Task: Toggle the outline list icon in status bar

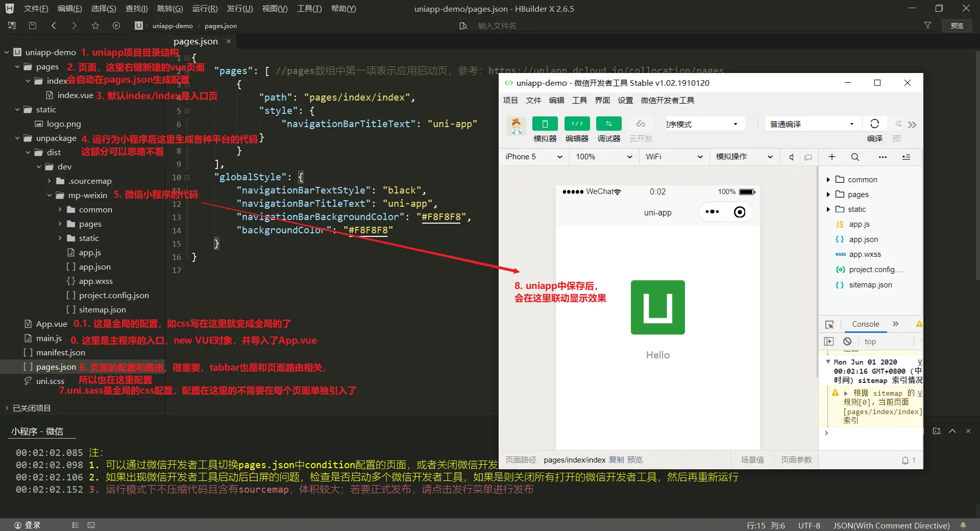Action: [75, 525]
